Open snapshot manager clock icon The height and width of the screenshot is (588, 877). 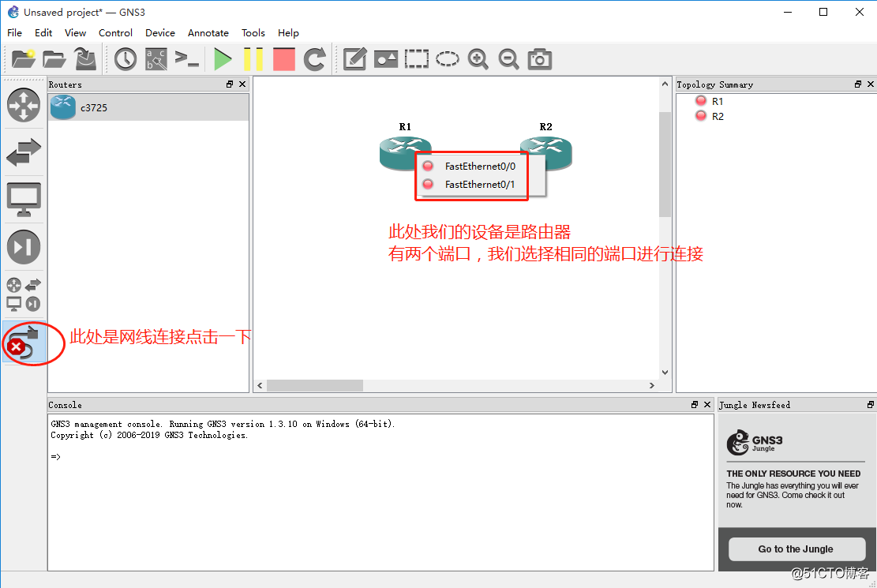click(x=126, y=58)
